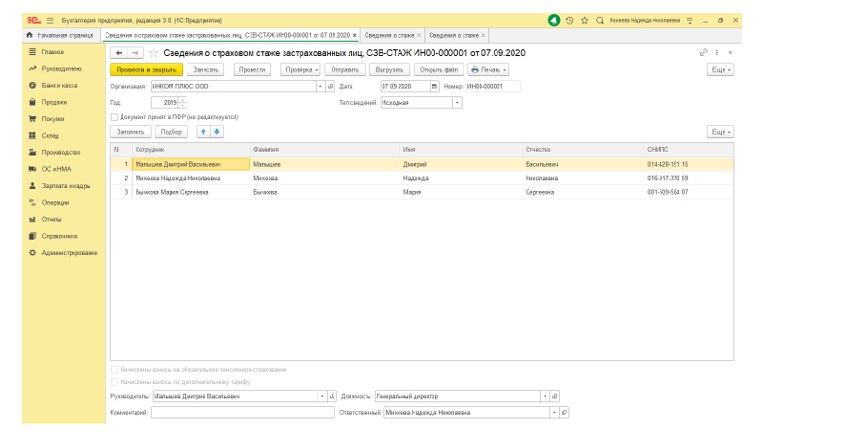Click the Комментарий input field
Image resolution: width=847 pixels, height=448 pixels.
[242, 412]
